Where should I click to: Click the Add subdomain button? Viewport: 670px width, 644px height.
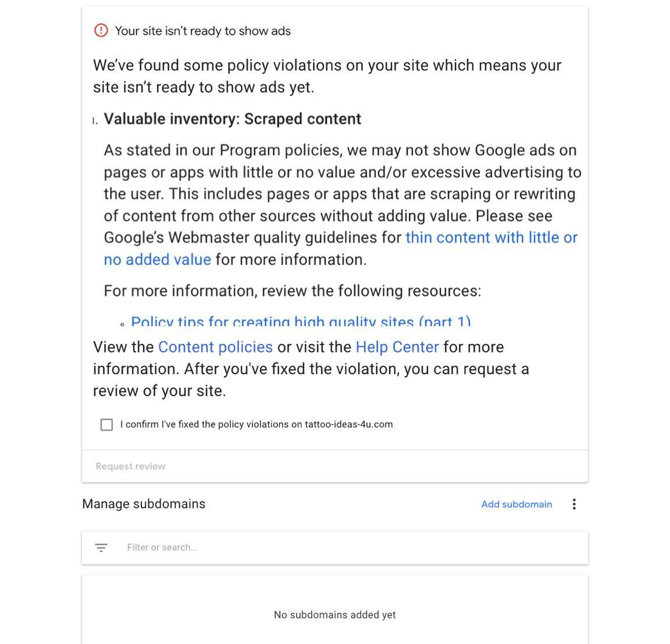[516, 504]
